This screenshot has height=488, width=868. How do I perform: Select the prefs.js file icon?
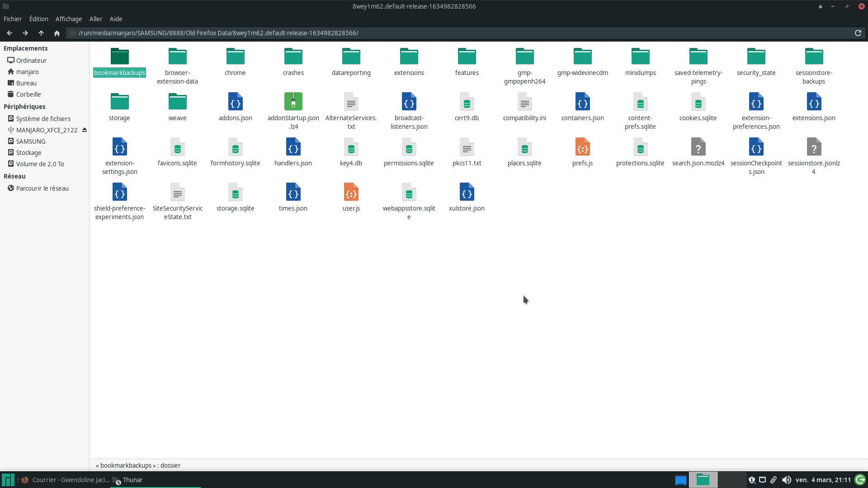(582, 147)
